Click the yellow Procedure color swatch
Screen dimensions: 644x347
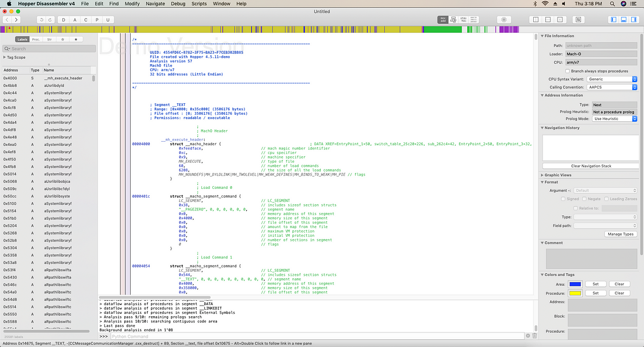click(x=575, y=293)
